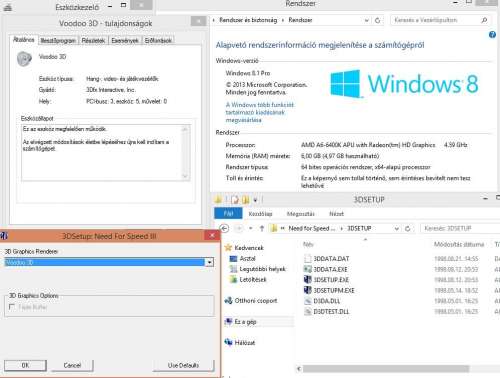Open the Megosztás ribbon tab
Image resolution: width=500 pixels, height=378 pixels.
coord(300,214)
